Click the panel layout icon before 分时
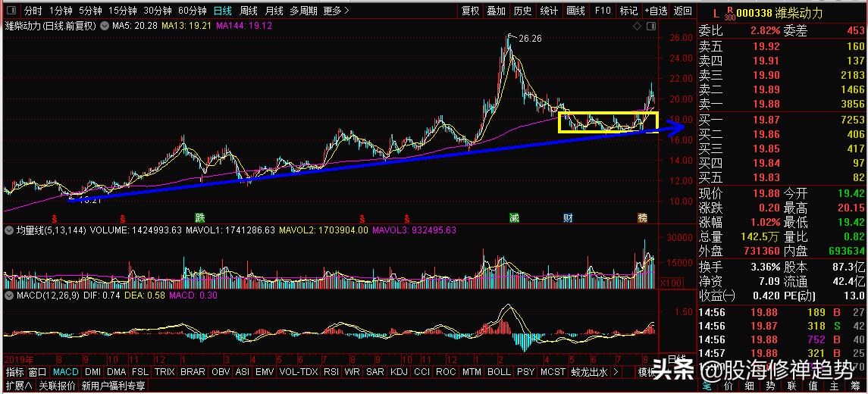The image size is (868, 394). [x=11, y=11]
